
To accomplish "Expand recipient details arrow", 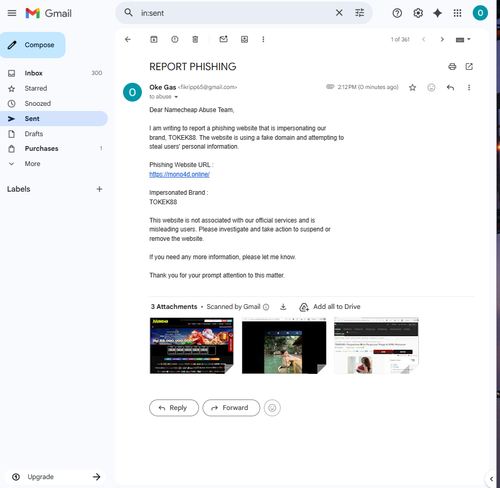I will (x=176, y=97).
